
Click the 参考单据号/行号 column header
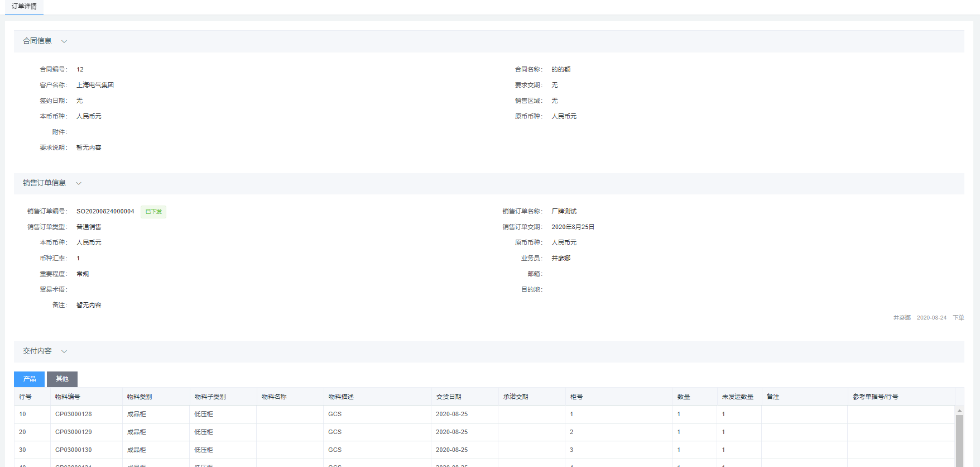[x=875, y=397]
